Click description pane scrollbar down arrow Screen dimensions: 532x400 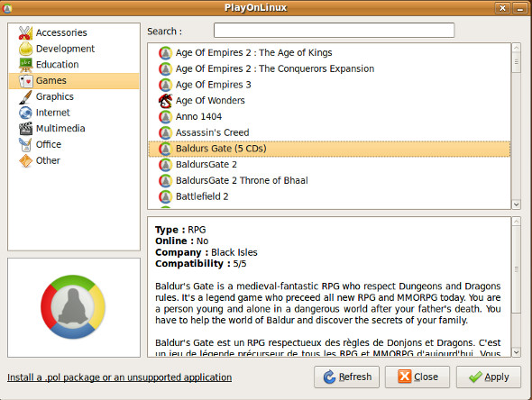click(x=516, y=352)
